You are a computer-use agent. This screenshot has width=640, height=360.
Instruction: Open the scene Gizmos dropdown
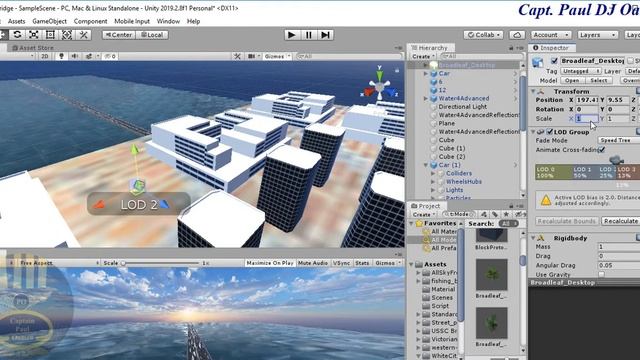click(x=277, y=56)
